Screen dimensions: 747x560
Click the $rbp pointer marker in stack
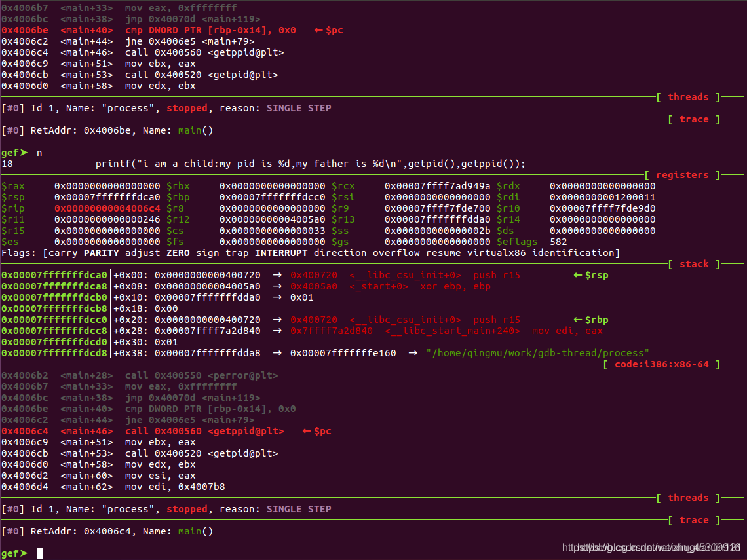tap(591, 320)
